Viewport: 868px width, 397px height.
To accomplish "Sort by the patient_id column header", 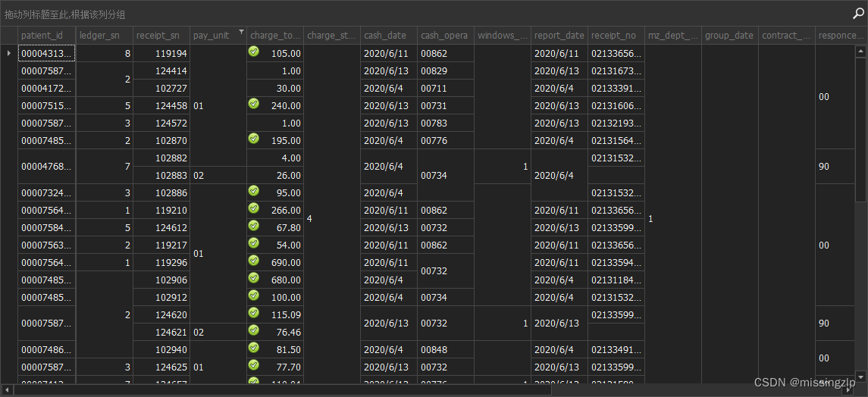I will pos(46,36).
